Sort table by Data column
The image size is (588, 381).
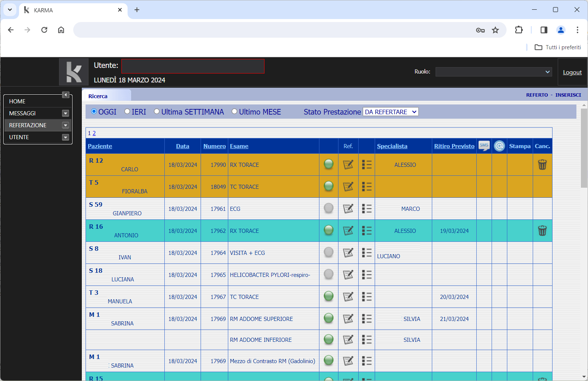pyautogui.click(x=183, y=146)
